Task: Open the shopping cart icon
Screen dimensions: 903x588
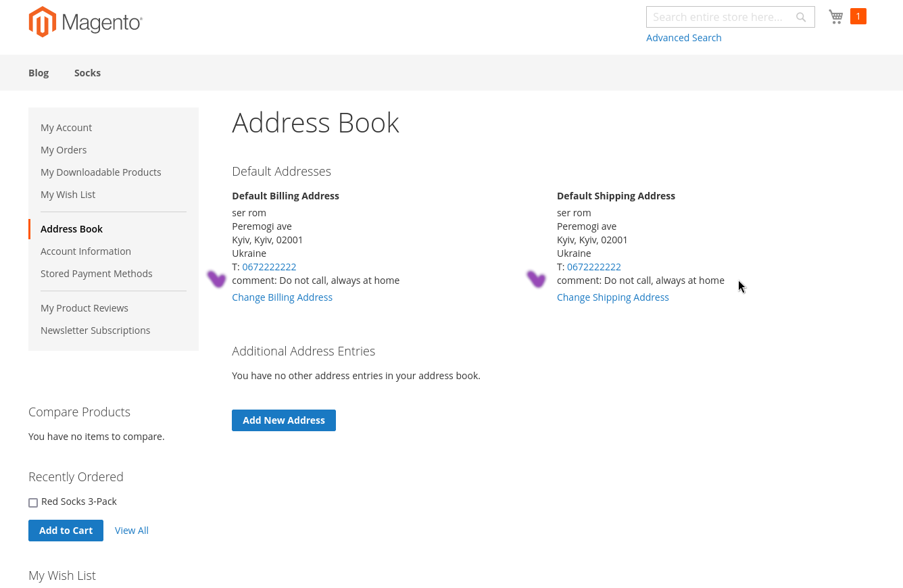Action: click(x=836, y=17)
